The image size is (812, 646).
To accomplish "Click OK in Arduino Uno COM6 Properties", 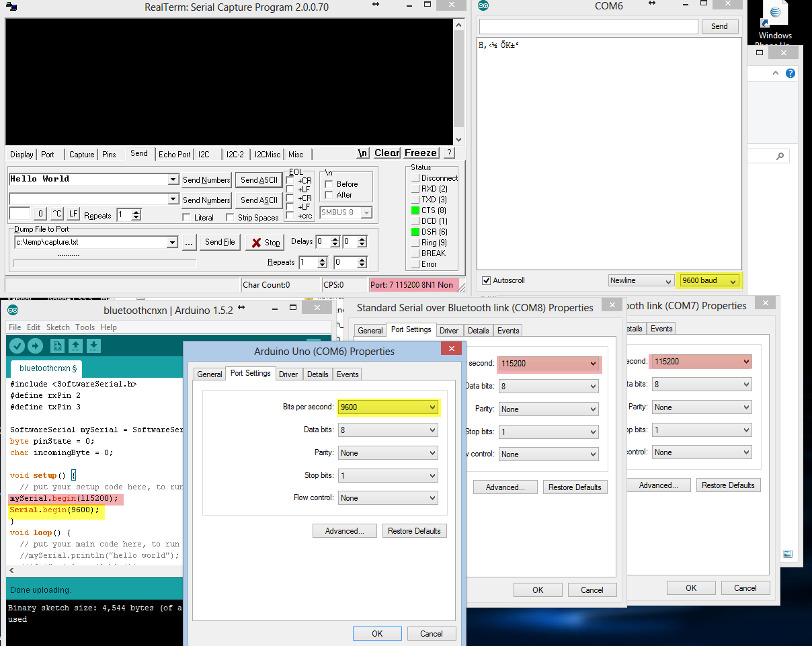I will point(377,633).
